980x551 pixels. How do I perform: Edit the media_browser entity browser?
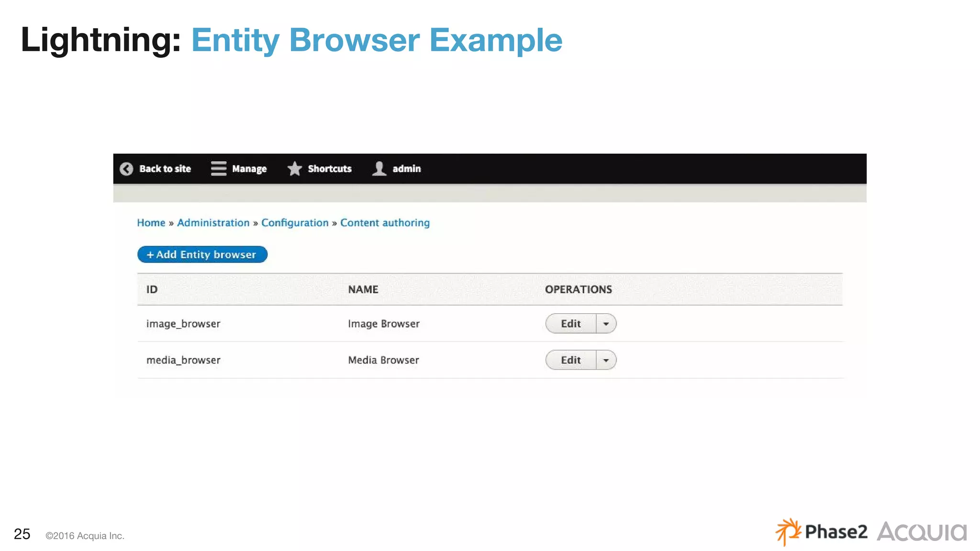click(x=571, y=360)
